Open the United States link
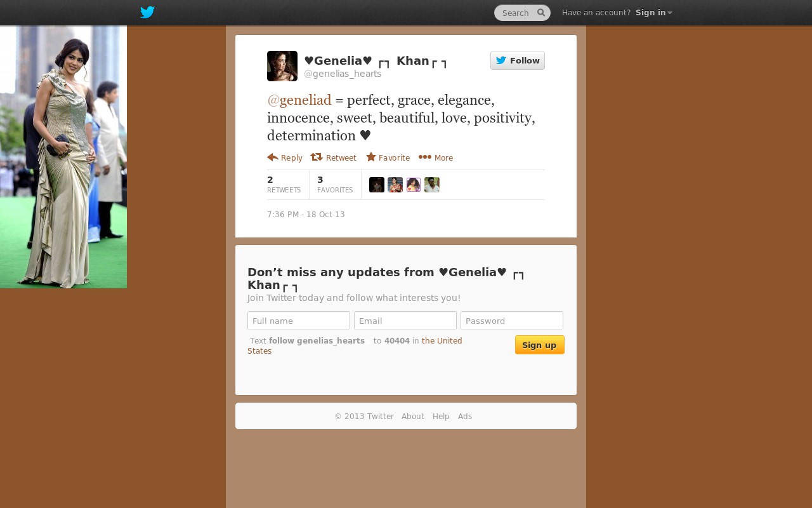The image size is (812, 508). [x=355, y=346]
